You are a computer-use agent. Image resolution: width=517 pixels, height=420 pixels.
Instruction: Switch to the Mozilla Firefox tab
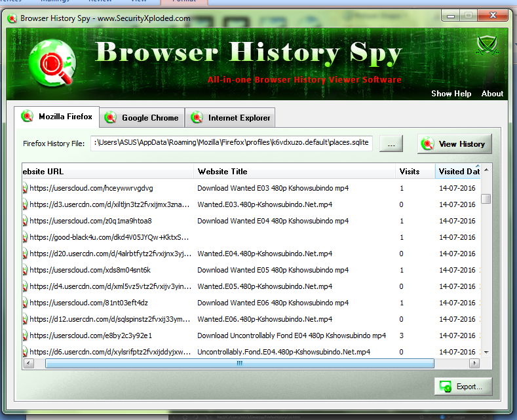point(57,117)
